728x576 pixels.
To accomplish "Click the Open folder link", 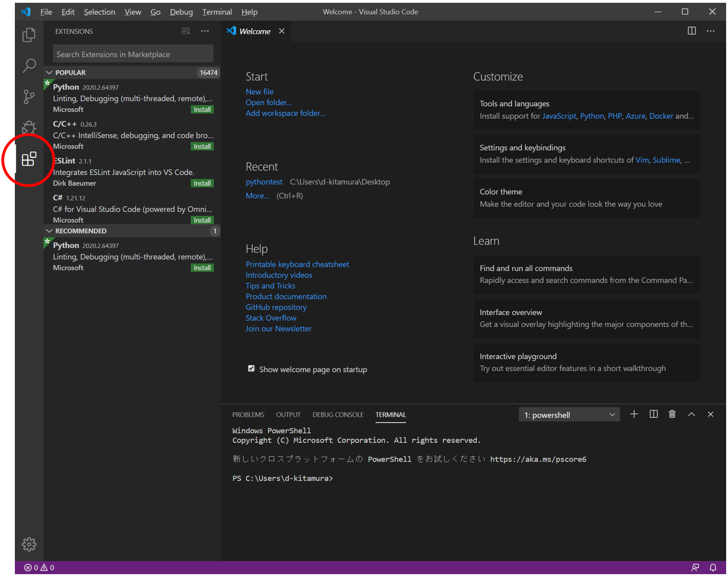I will tap(269, 102).
